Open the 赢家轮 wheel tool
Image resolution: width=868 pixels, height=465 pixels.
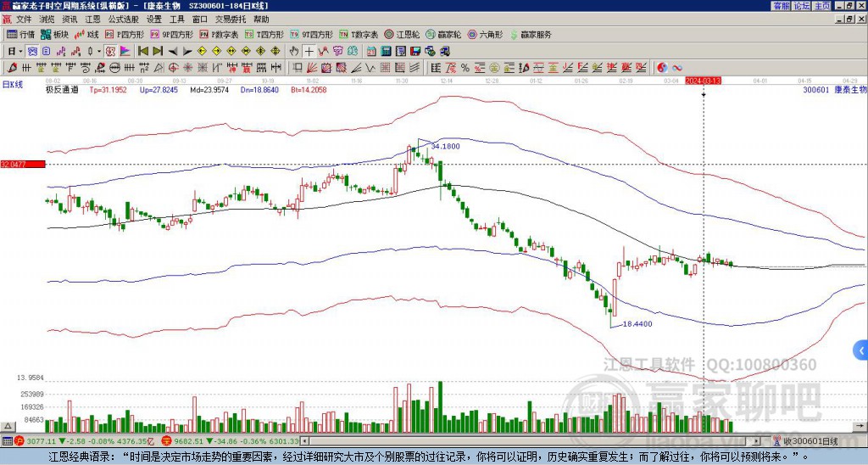(444, 34)
